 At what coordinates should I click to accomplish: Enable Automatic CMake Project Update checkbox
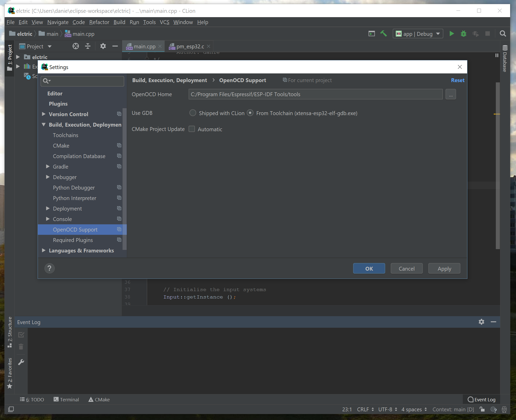192,129
